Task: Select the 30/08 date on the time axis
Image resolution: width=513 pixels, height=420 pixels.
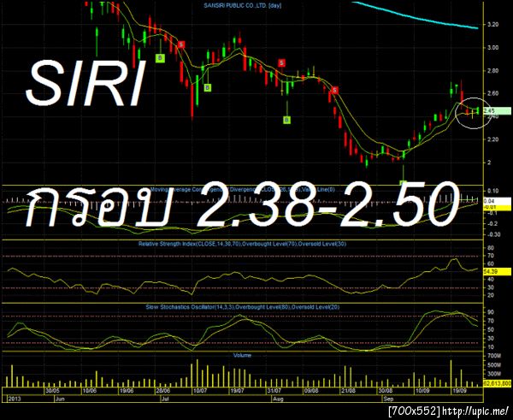Action: (x=385, y=391)
